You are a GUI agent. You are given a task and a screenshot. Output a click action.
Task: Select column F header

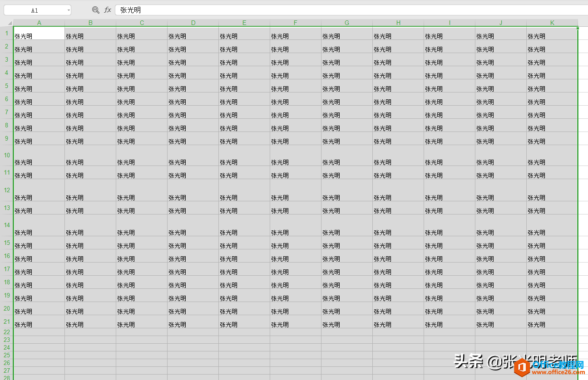[x=296, y=23]
